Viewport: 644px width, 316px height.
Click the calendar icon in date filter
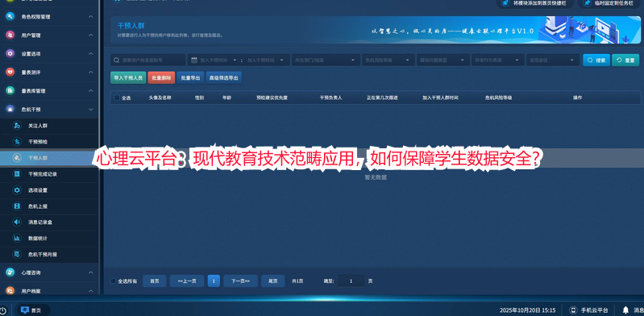coord(194,60)
